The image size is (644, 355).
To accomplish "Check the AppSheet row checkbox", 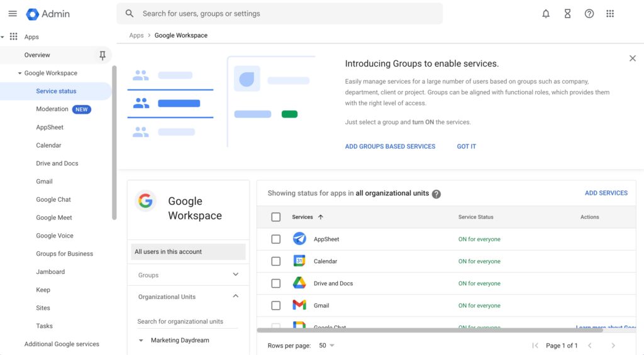I will tap(276, 239).
